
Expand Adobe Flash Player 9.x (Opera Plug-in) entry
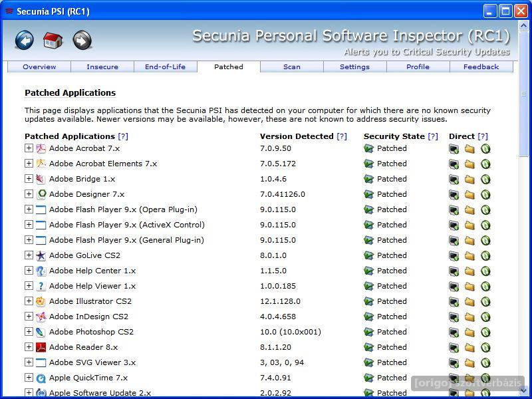(x=29, y=209)
